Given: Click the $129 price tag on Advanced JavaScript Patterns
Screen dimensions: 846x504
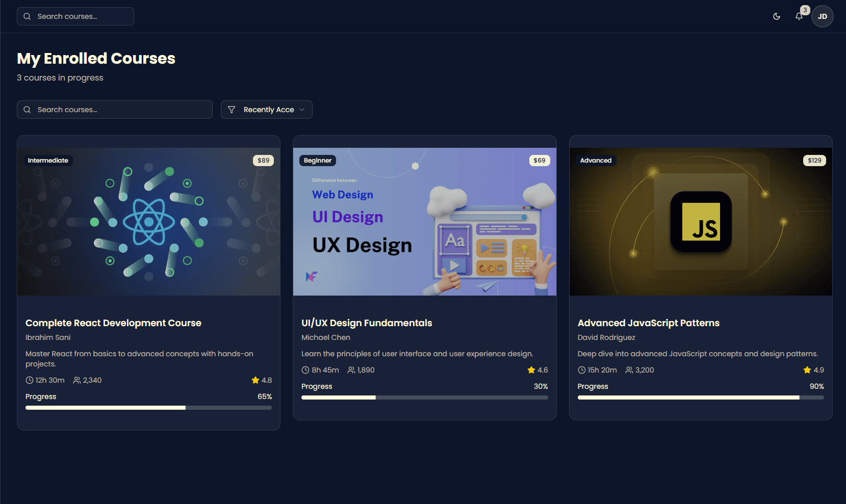Looking at the screenshot, I should [x=814, y=160].
